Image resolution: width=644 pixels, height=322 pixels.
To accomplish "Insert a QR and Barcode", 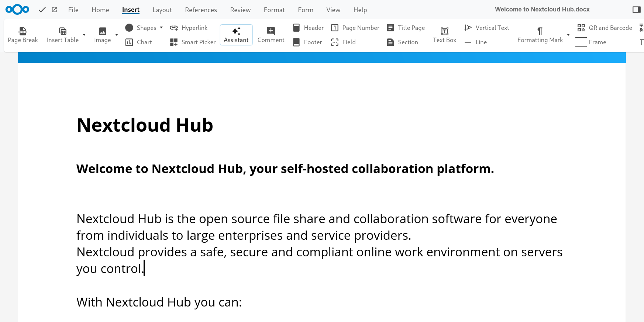I will pyautogui.click(x=605, y=28).
